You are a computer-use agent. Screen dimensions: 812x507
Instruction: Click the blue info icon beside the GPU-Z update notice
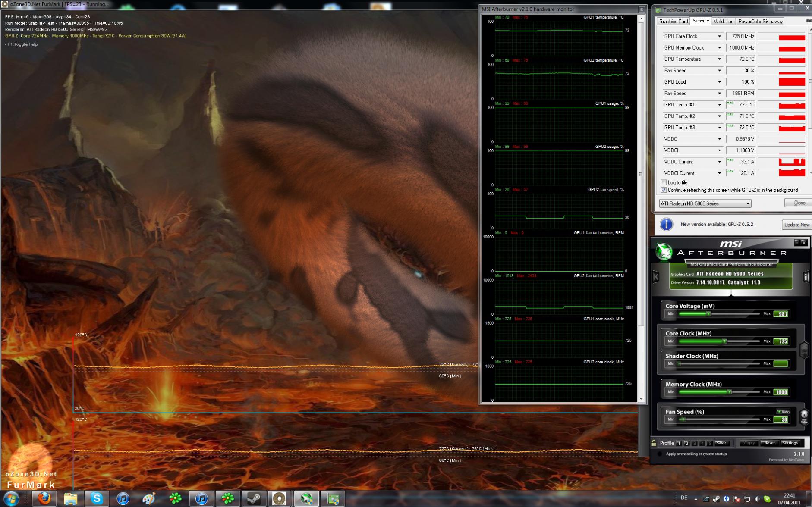tap(666, 224)
